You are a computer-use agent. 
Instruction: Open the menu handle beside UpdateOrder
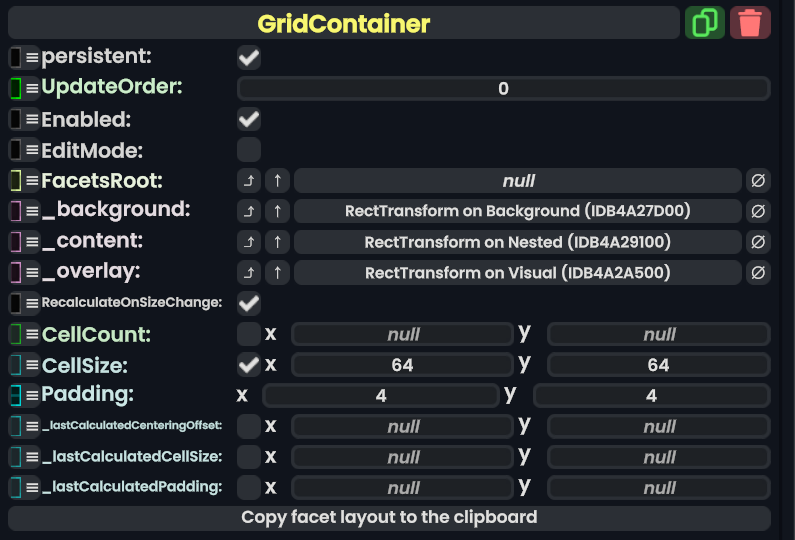pos(32,88)
